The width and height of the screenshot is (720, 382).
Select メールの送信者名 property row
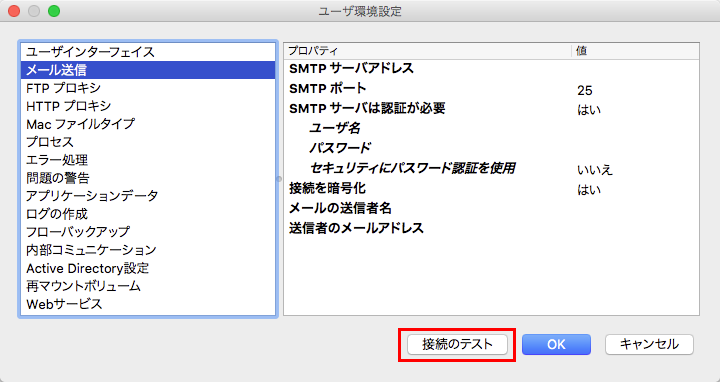491,208
